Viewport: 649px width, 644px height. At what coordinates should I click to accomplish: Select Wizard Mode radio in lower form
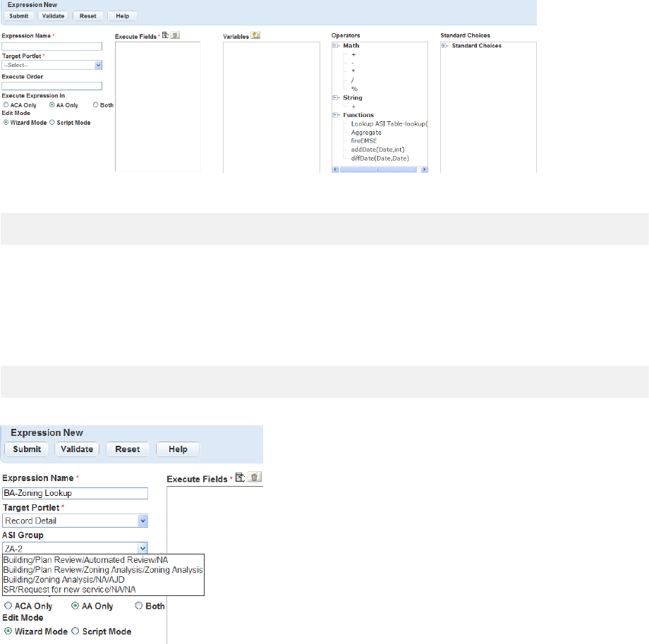8,631
